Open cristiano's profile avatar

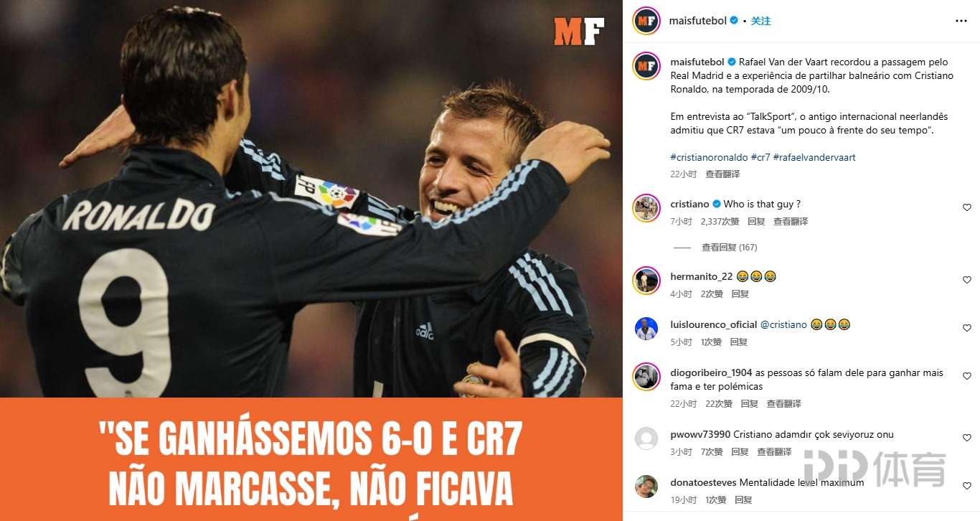(646, 208)
